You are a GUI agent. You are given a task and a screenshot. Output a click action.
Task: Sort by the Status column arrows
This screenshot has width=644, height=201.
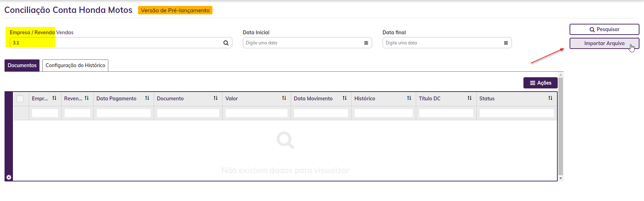pos(550,98)
